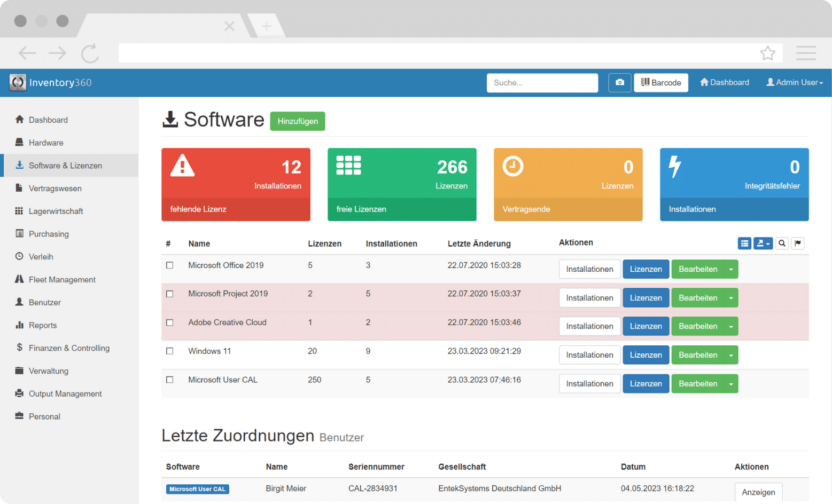Go to Fleet Management in sidebar
Viewport: 832px width, 504px height.
click(62, 280)
